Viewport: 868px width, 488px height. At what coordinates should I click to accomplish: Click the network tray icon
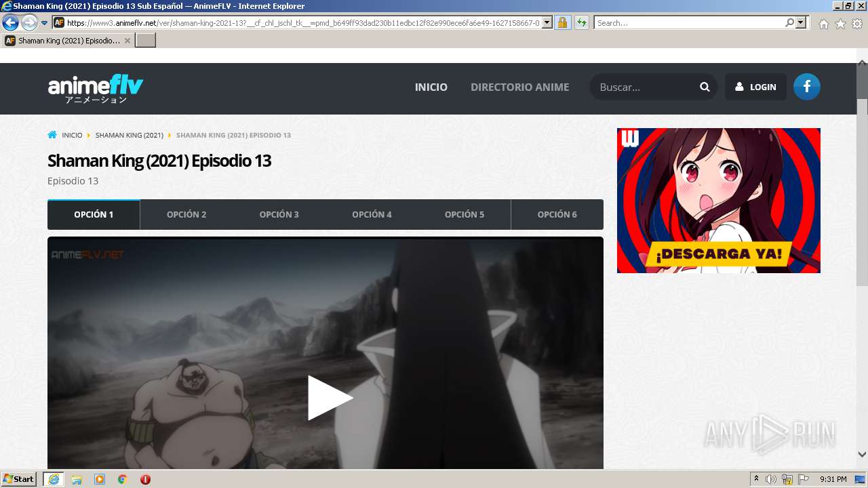pos(787,479)
